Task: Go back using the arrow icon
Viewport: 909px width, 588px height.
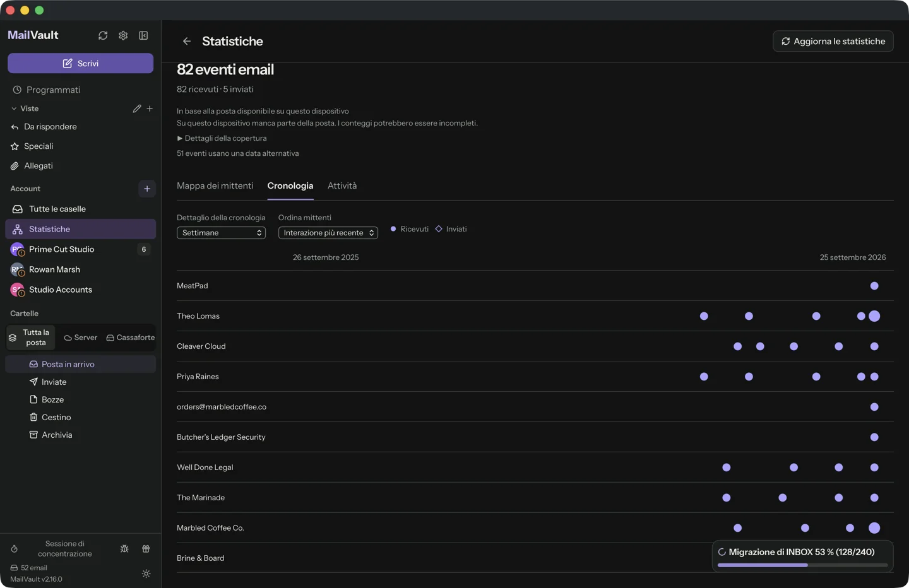Action: 187,41
